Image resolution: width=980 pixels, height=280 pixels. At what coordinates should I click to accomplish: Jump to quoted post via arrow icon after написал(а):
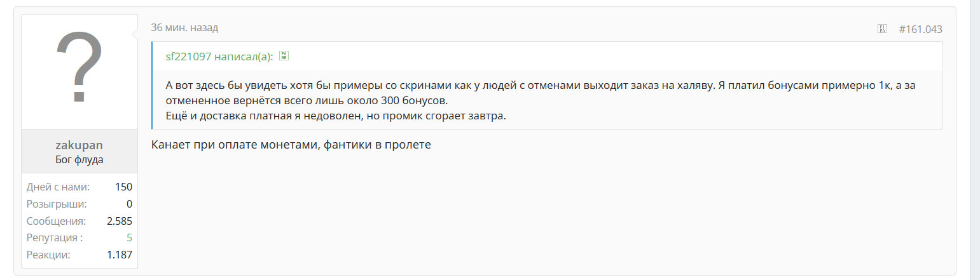(x=284, y=56)
